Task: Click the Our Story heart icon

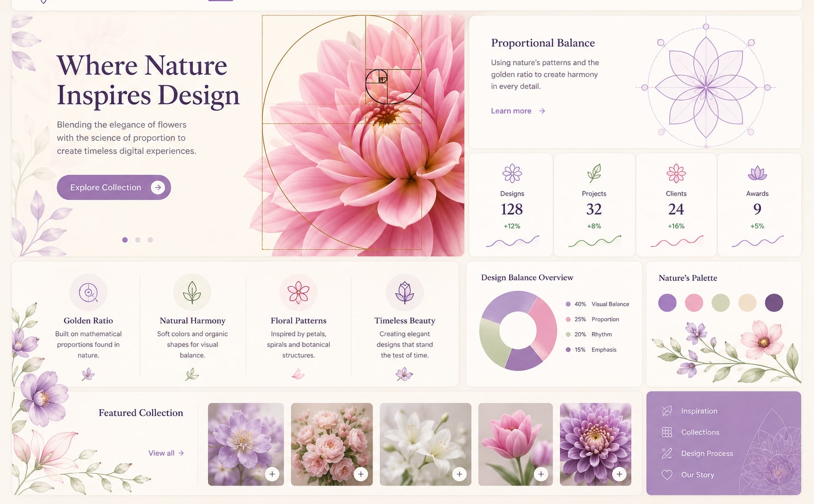Action: click(667, 474)
